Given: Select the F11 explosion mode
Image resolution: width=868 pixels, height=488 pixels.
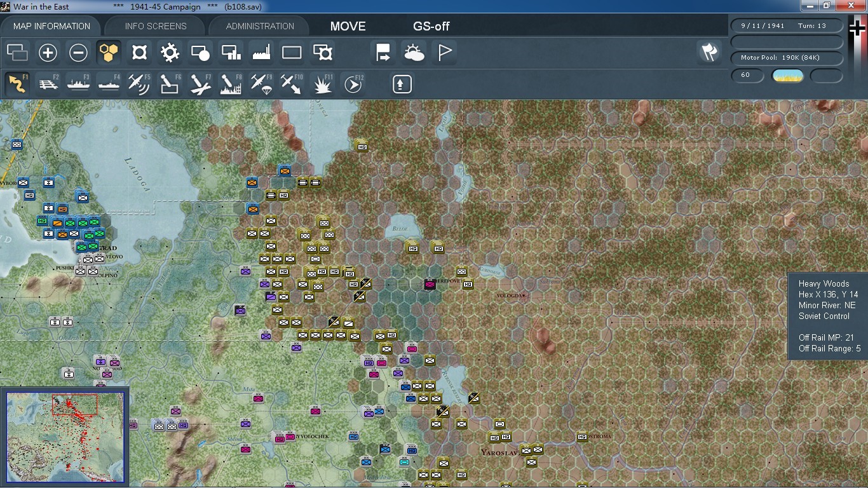Looking at the screenshot, I should click(322, 84).
